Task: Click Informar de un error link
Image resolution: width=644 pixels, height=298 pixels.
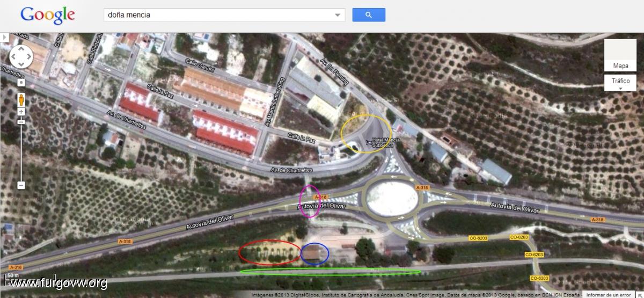Action: [609, 295]
